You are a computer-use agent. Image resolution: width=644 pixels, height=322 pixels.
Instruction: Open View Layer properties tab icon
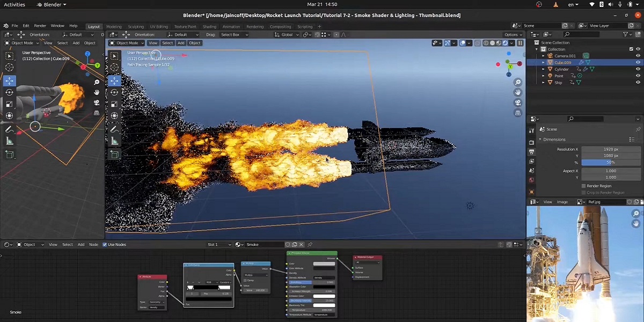point(531,161)
